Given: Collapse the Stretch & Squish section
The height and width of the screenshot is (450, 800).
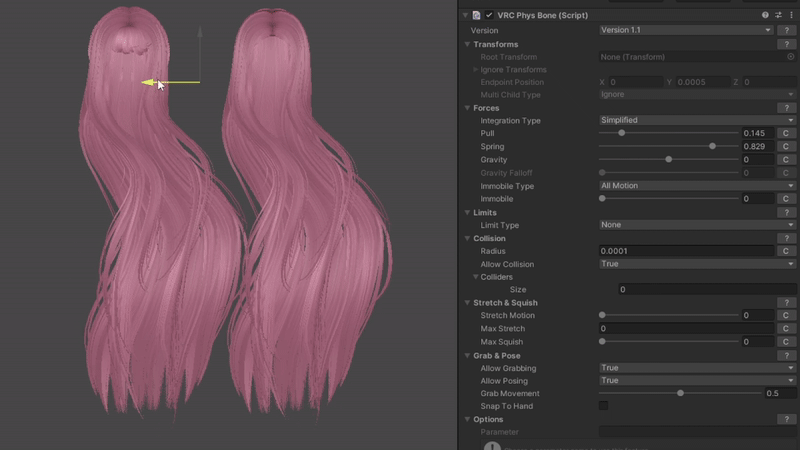Looking at the screenshot, I should click(467, 303).
